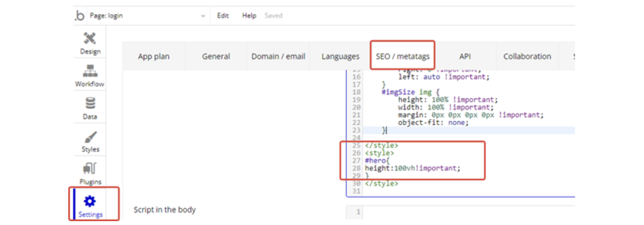The image size is (644, 225).
Task: Open the Collaboration tab
Action: point(527,56)
